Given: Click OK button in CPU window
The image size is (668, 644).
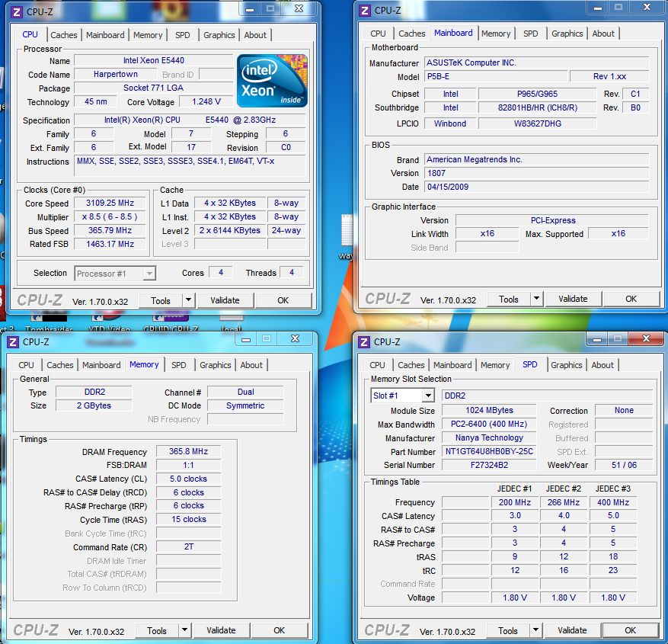Looking at the screenshot, I should tap(283, 300).
